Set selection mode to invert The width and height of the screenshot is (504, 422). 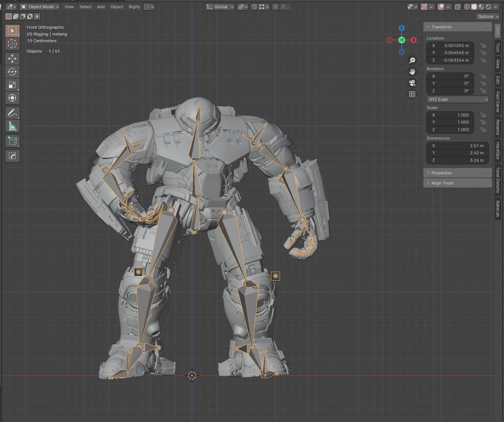click(x=30, y=16)
